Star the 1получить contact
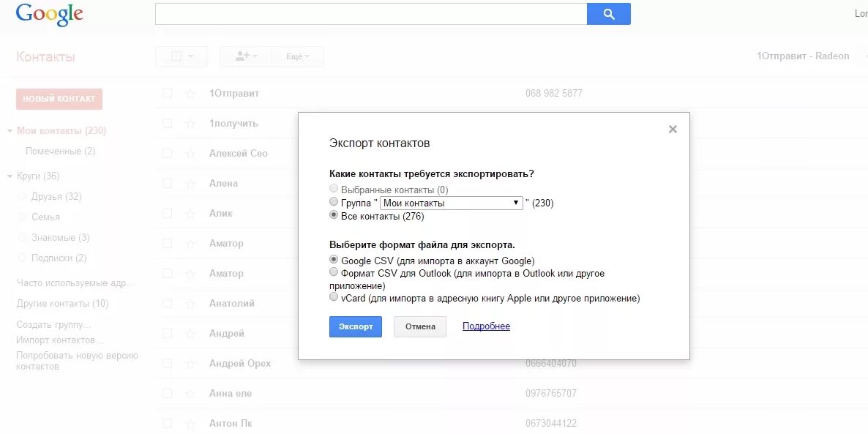This screenshot has width=868, height=434. pos(190,124)
